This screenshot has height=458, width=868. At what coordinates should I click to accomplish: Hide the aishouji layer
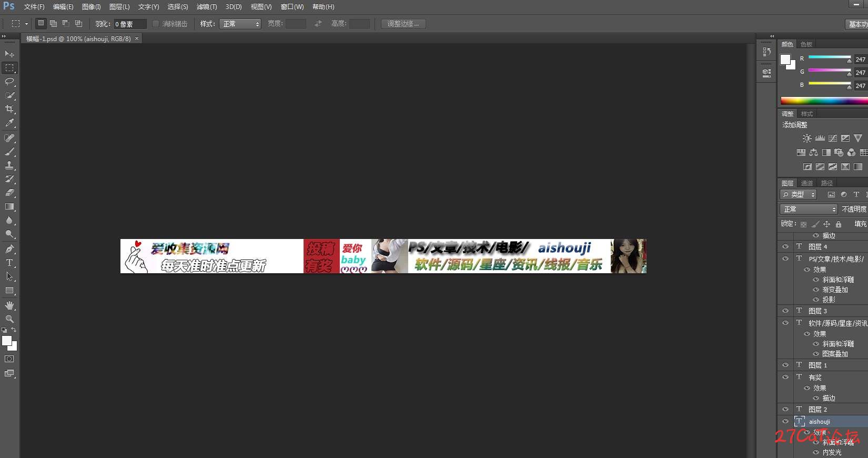785,422
